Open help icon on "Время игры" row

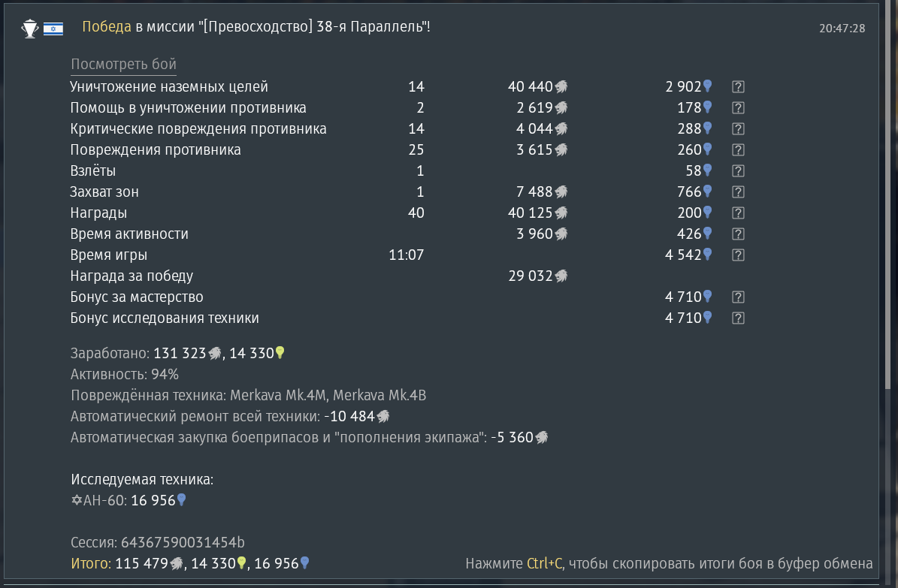[738, 255]
